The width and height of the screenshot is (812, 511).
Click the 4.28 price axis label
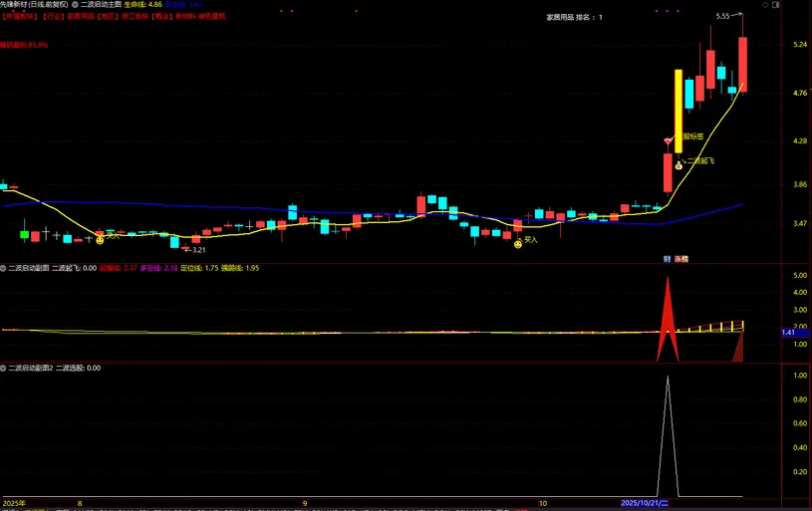coord(800,140)
